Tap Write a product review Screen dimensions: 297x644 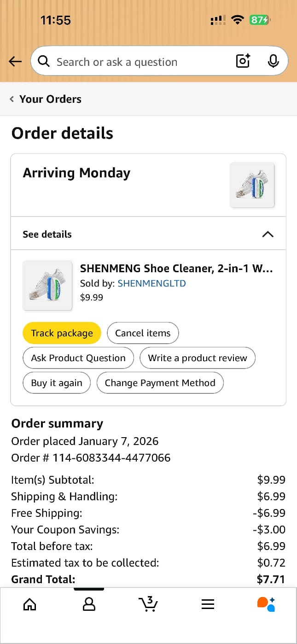[198, 358]
